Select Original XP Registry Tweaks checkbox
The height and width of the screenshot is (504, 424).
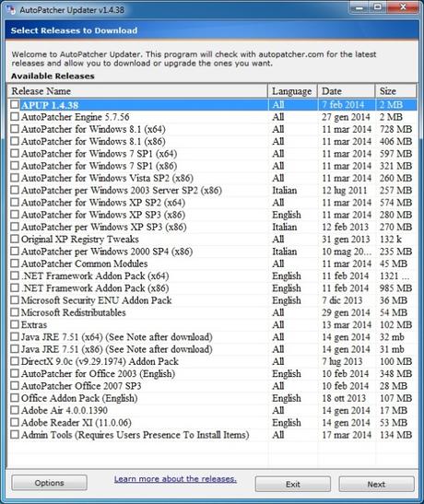point(15,239)
